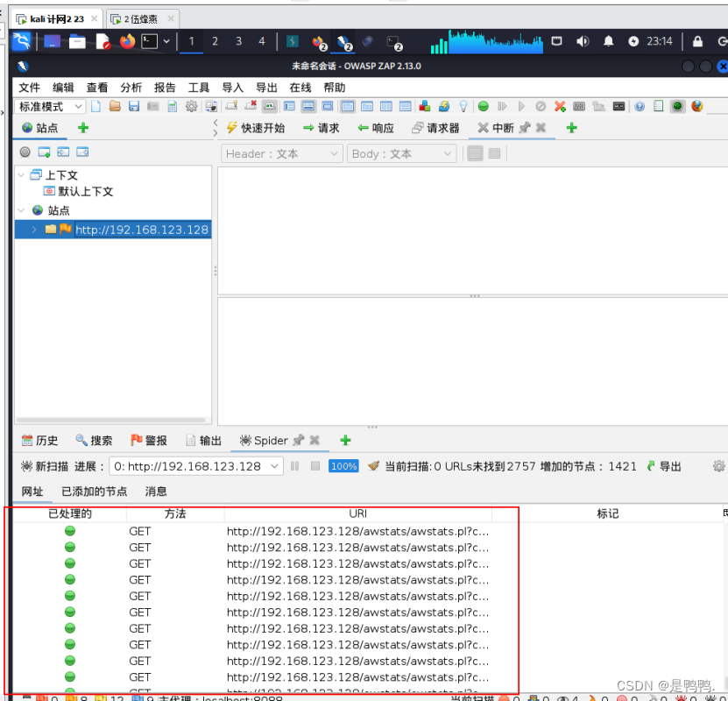Click the new context icon in the Sites panel
Image resolution: width=728 pixels, height=701 pixels.
[x=44, y=152]
